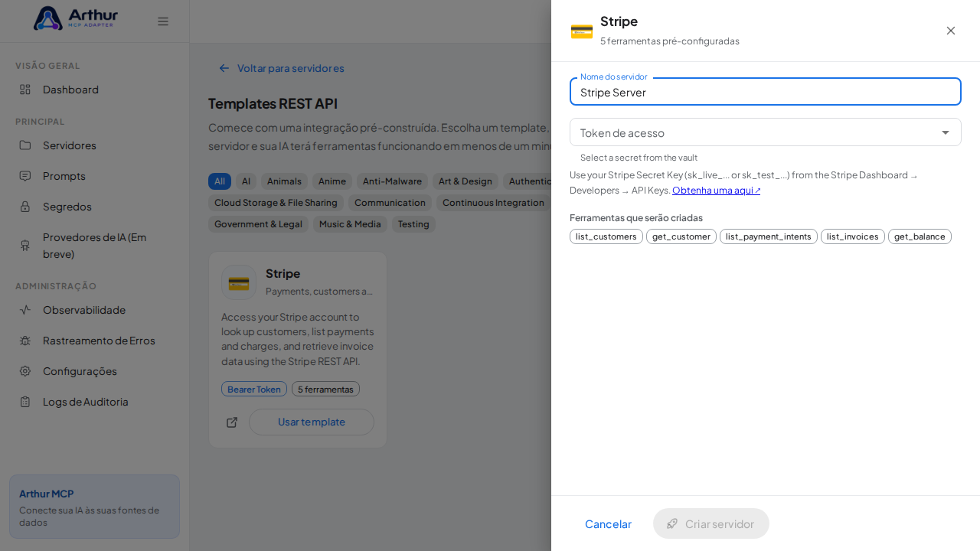Screen dimensions: 980x551
Task: Filter templates by Art & Design
Action: [465, 181]
